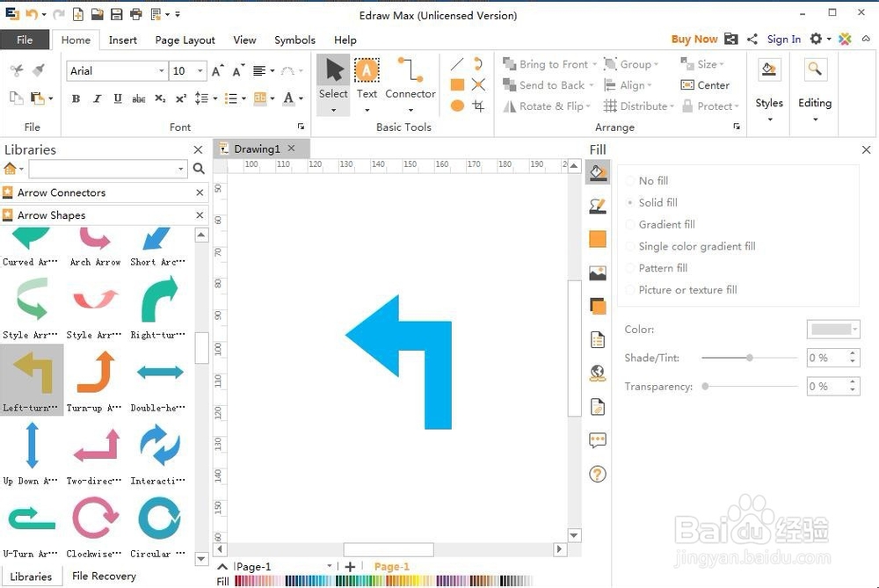Click Sign In
The height and width of the screenshot is (588, 879).
[784, 39]
